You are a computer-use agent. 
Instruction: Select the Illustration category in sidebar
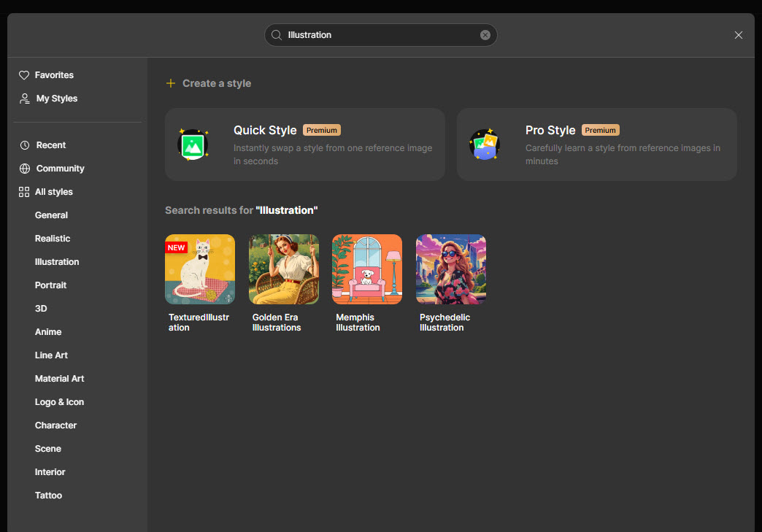[x=57, y=262]
